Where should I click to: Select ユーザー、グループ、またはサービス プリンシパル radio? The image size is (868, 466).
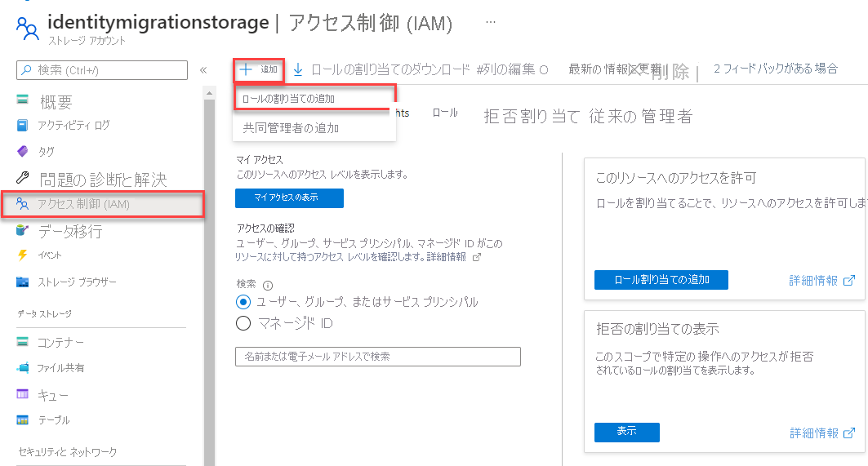pyautogui.click(x=243, y=302)
